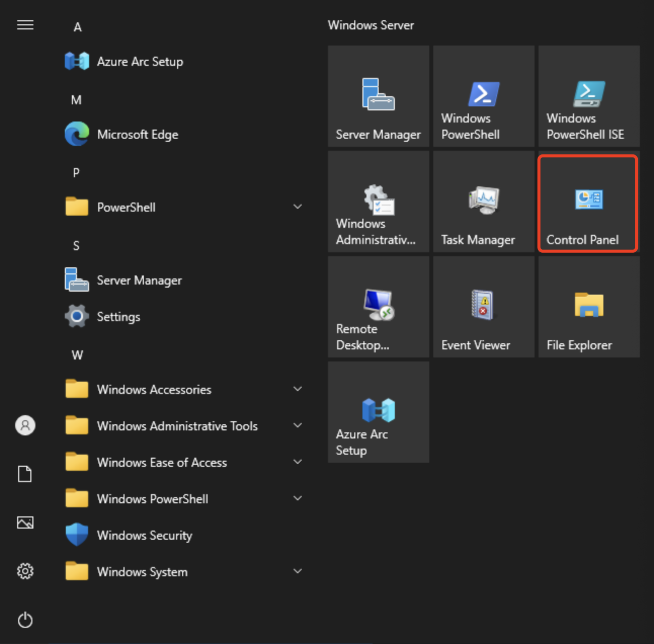Open the Event Viewer tile
The width and height of the screenshot is (654, 644).
coord(483,307)
